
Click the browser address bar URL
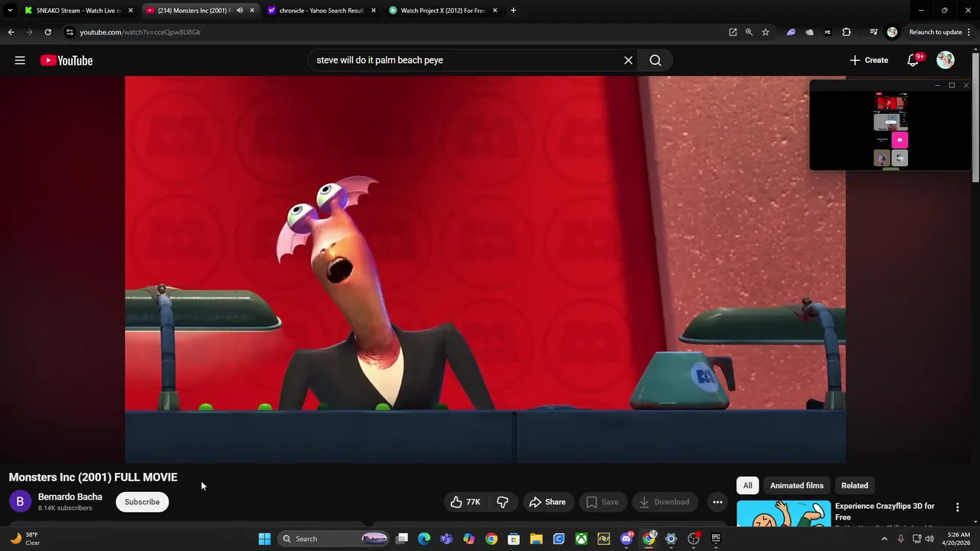(x=140, y=32)
